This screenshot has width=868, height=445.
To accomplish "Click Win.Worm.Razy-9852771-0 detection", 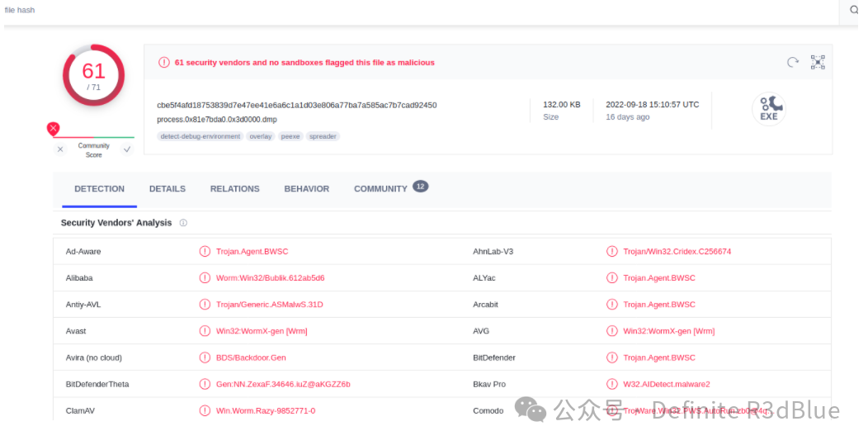I will (266, 411).
